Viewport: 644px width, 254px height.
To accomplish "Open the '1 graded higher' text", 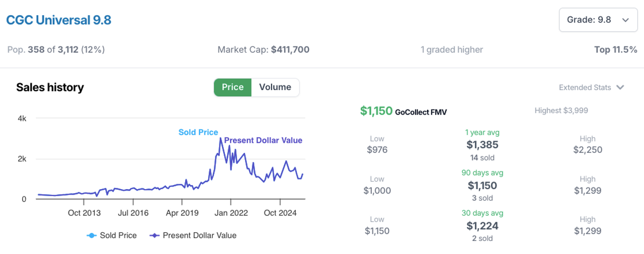I will pyautogui.click(x=452, y=50).
